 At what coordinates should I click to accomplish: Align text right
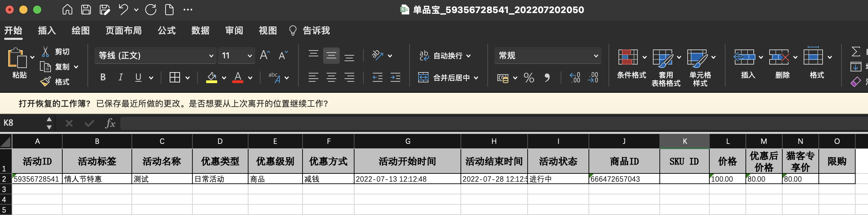pyautogui.click(x=349, y=78)
